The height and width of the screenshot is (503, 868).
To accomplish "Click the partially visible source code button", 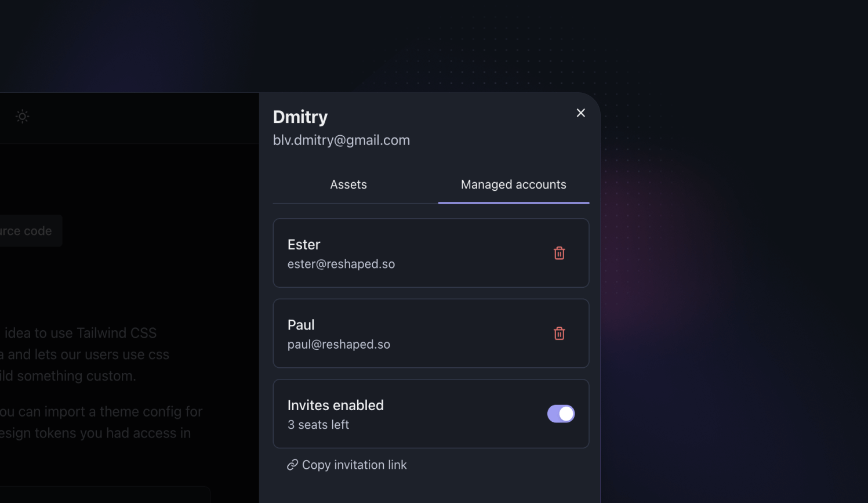I will pyautogui.click(x=29, y=231).
